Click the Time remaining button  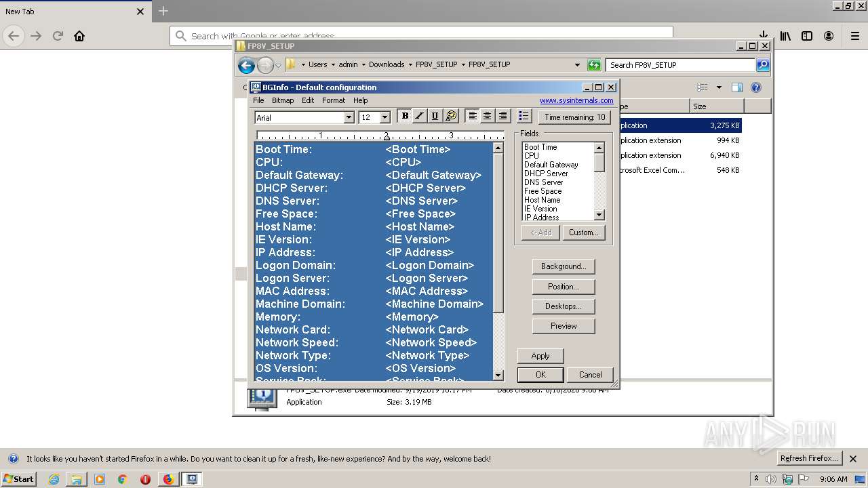point(574,117)
